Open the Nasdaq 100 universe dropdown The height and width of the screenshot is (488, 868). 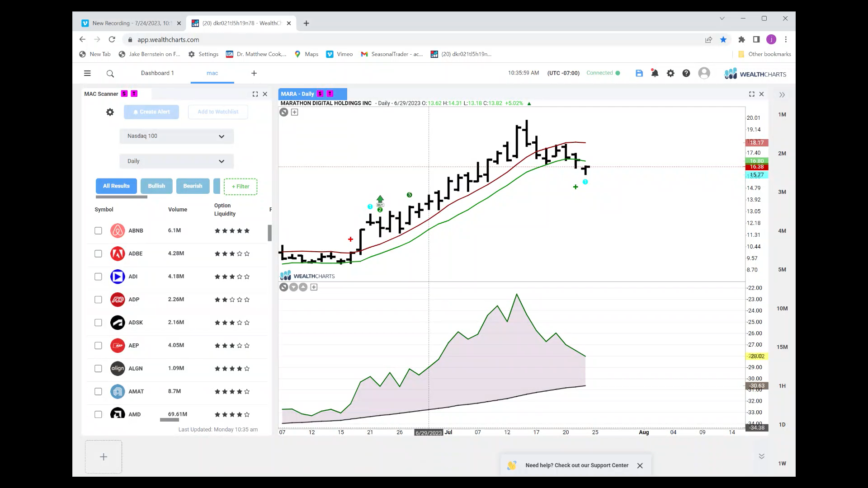coord(176,136)
